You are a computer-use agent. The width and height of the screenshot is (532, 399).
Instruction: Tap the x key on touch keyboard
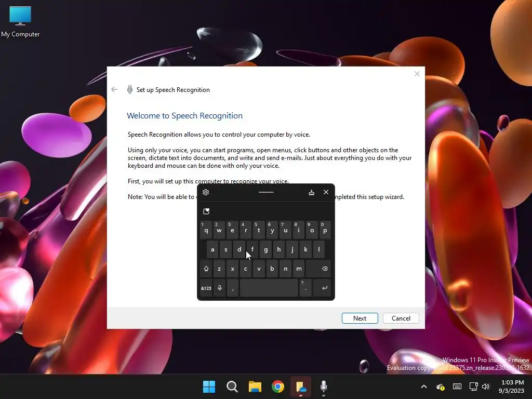tap(232, 269)
